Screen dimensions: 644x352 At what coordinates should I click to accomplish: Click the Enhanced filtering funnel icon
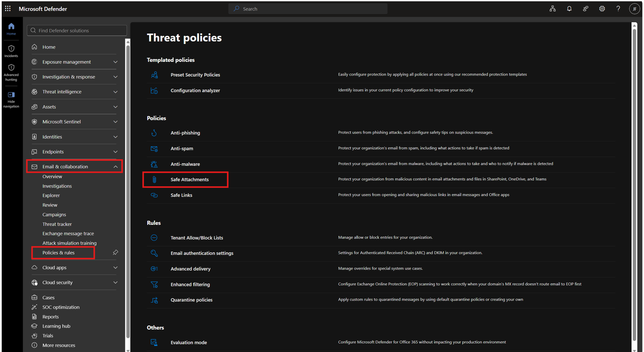pos(154,285)
